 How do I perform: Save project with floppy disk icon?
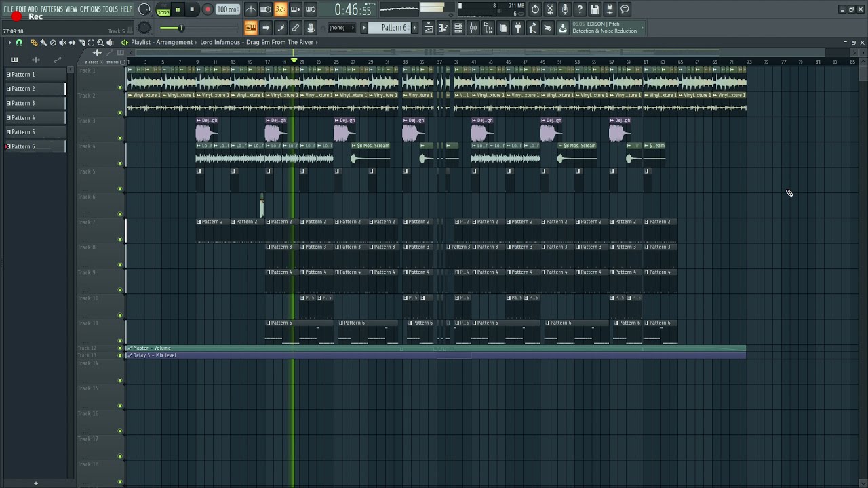595,9
